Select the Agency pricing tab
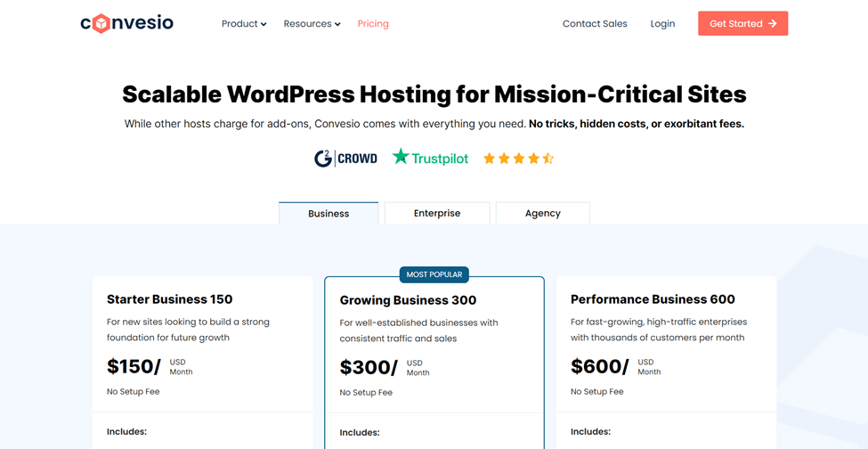868x449 pixels. [x=543, y=214]
